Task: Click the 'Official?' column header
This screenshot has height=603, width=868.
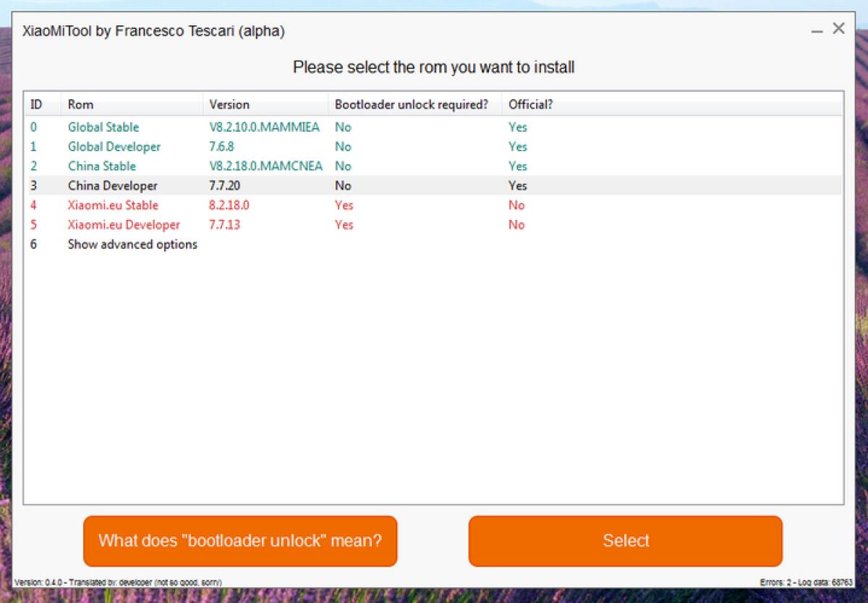Action: [x=531, y=104]
